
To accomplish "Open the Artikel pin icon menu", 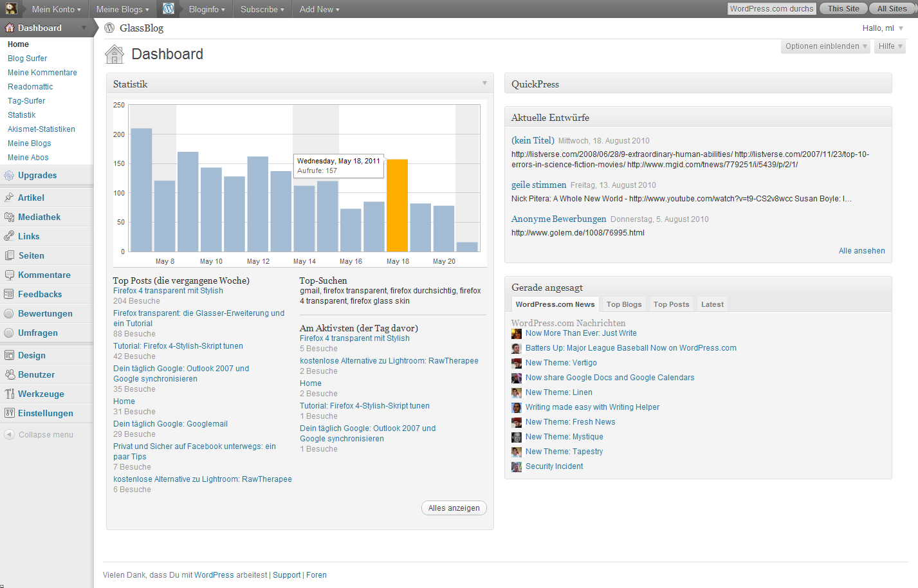I will click(x=9, y=198).
